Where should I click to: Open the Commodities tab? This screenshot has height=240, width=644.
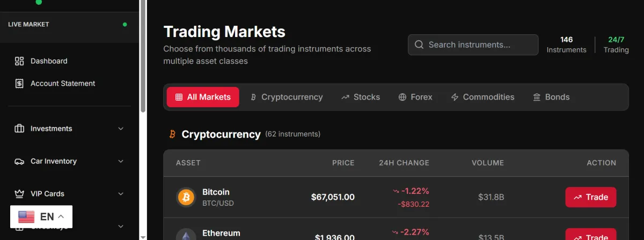click(x=482, y=97)
